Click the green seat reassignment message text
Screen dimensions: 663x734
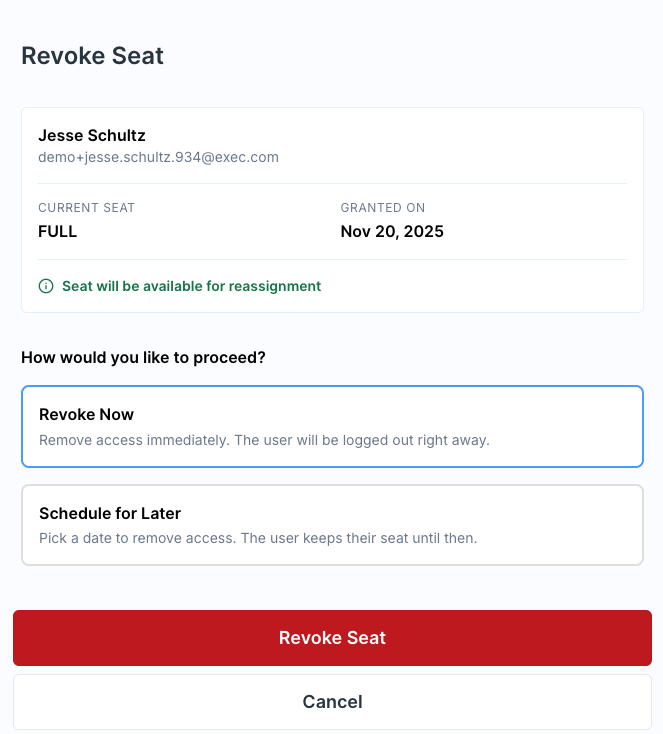click(x=191, y=286)
